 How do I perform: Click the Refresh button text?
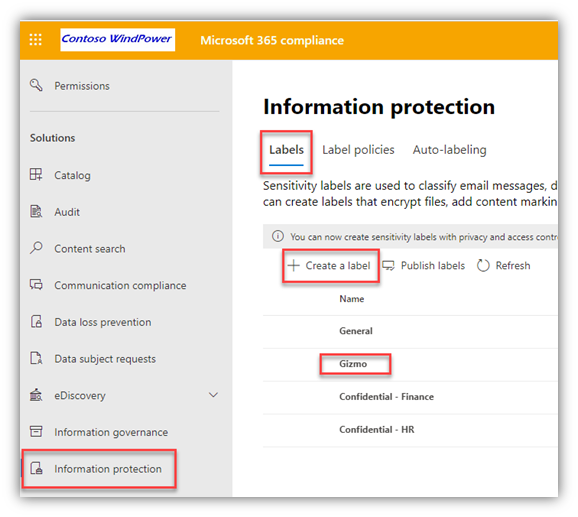coord(513,265)
